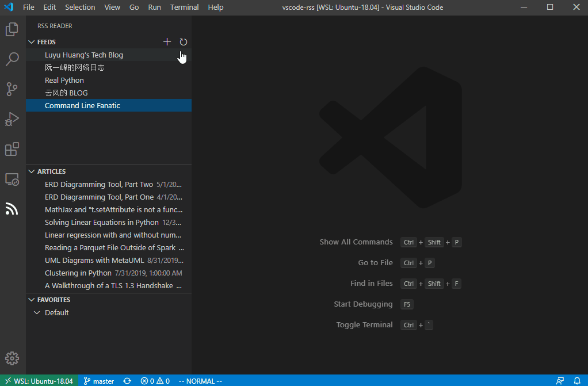
Task: Open the Manage gear menu
Action: 12,358
